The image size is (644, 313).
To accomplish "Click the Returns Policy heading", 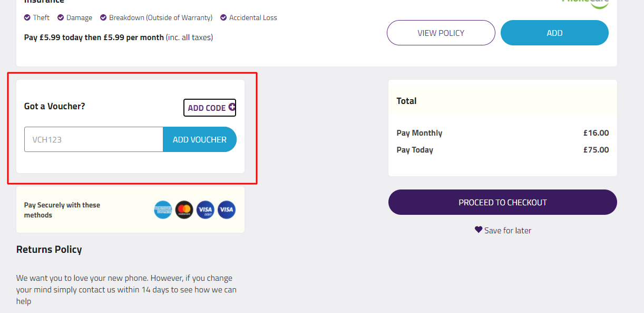I will tap(48, 249).
